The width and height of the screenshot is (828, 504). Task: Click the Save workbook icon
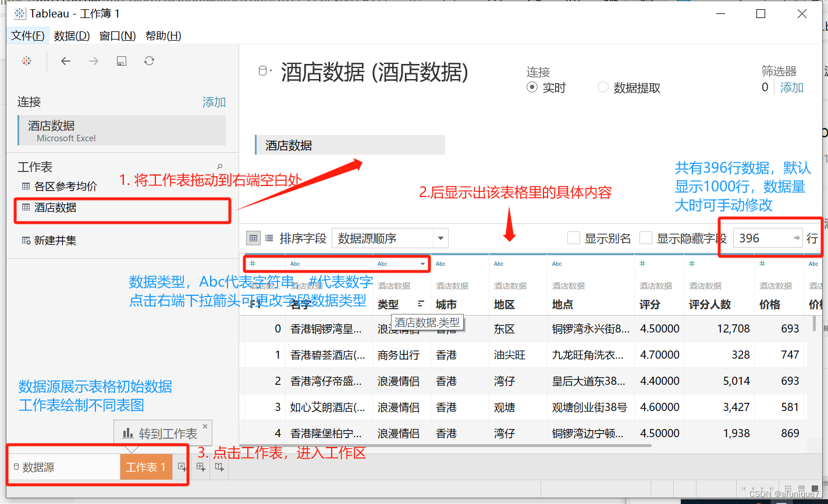[121, 60]
